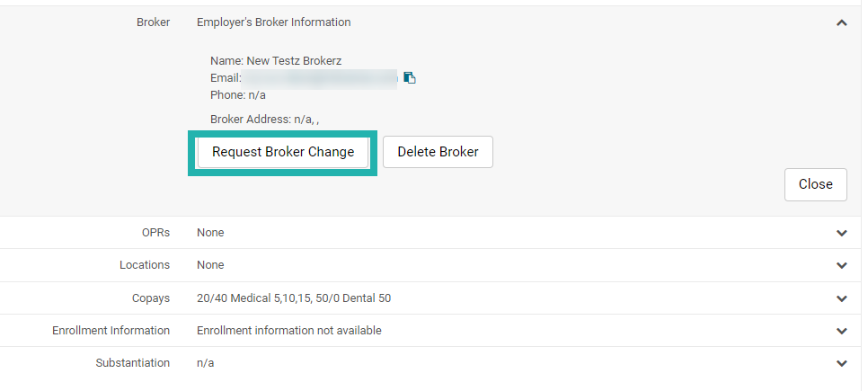Screen dimensions: 868x391
Task: Open the blurred broker email link
Action: tap(321, 78)
